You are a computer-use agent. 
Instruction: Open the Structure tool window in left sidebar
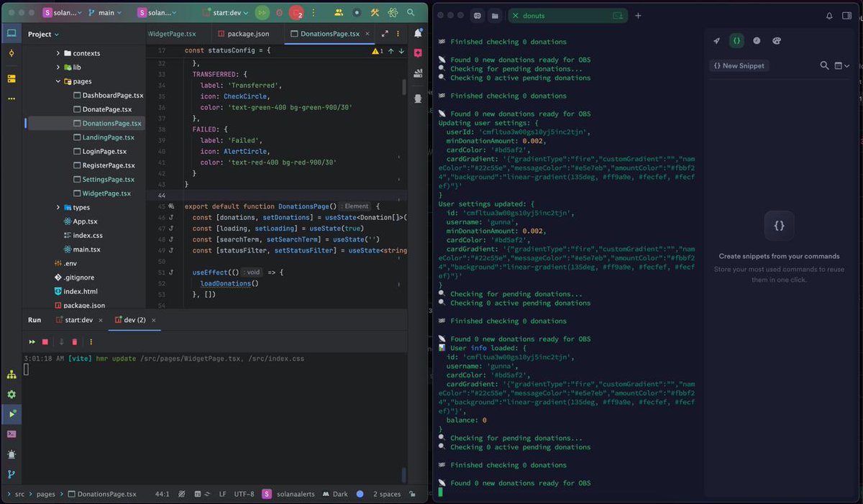tap(12, 78)
